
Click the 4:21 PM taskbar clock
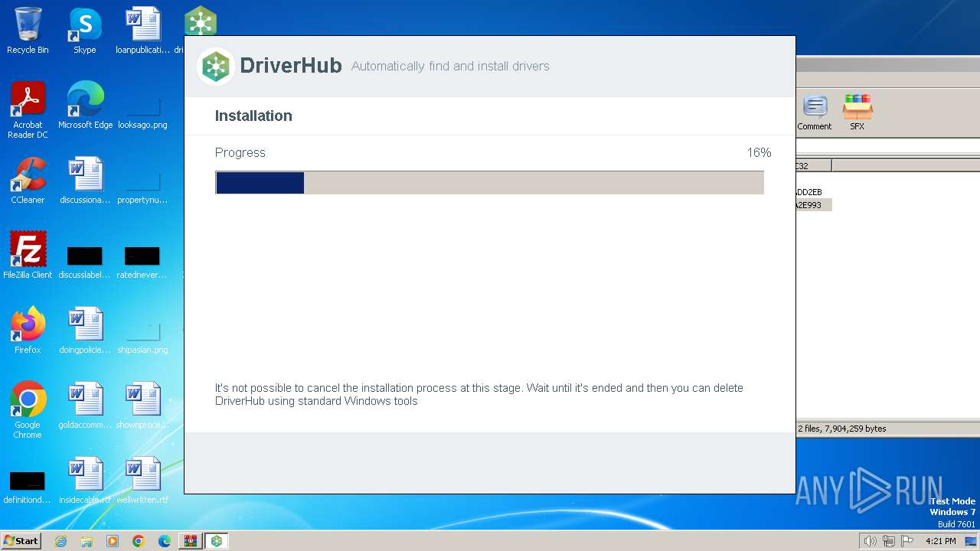[x=940, y=541]
